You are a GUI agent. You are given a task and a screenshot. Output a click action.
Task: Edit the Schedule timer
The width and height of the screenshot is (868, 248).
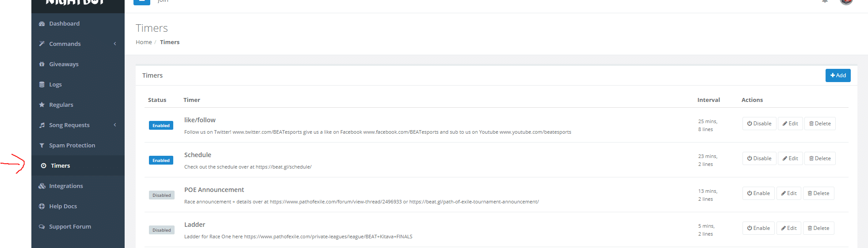click(x=790, y=158)
